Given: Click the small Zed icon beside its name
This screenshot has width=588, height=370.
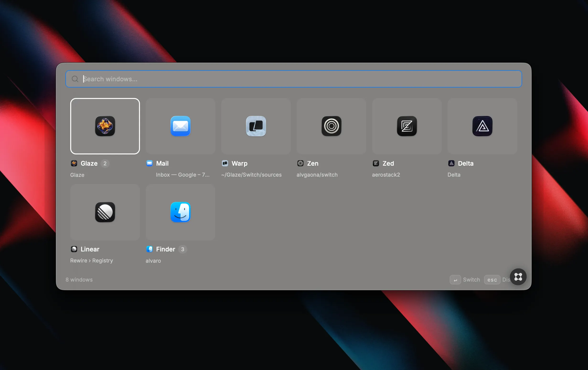Looking at the screenshot, I should point(376,163).
